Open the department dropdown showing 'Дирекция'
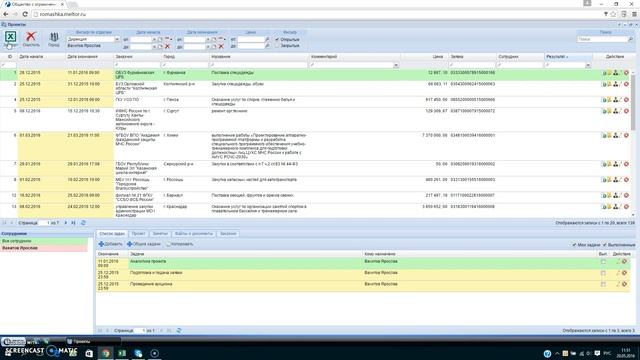This screenshot has width=640, height=360. pos(117,40)
